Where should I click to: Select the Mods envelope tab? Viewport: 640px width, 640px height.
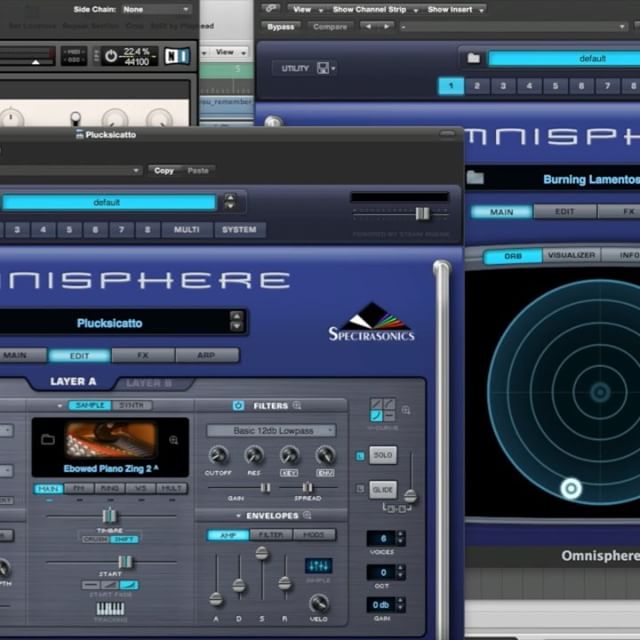[x=313, y=535]
